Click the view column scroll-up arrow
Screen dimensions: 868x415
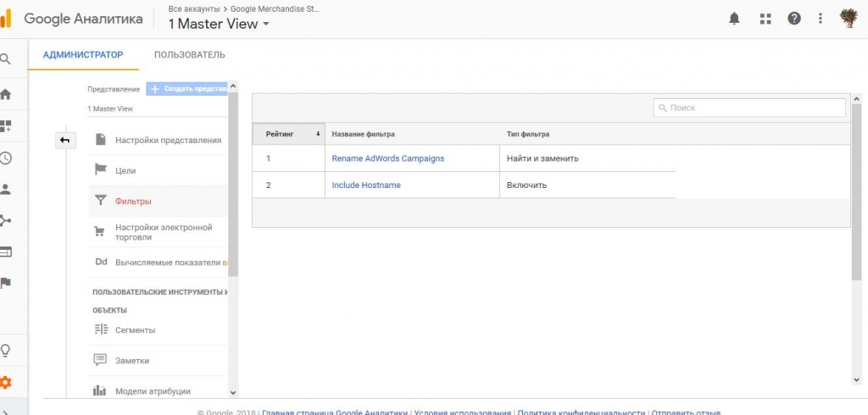click(x=233, y=86)
